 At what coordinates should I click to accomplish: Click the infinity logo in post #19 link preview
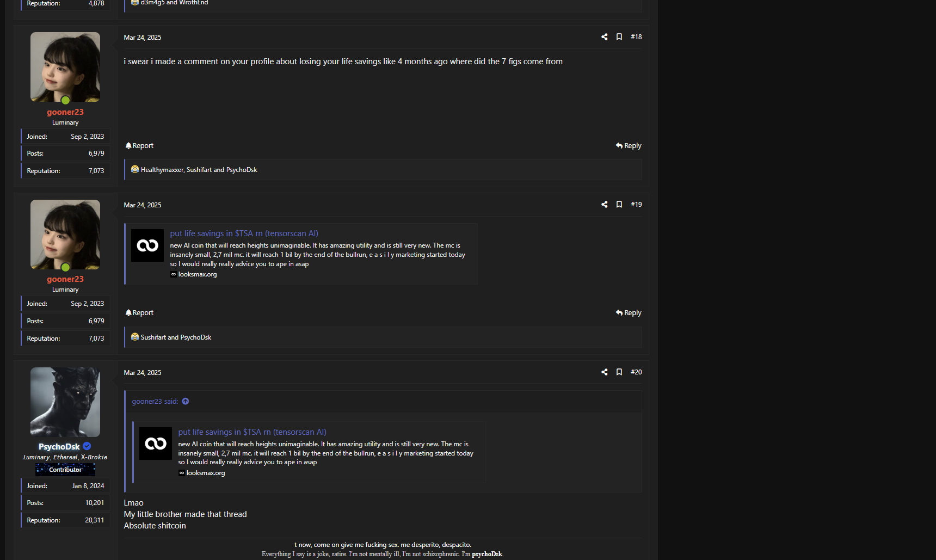(x=147, y=245)
